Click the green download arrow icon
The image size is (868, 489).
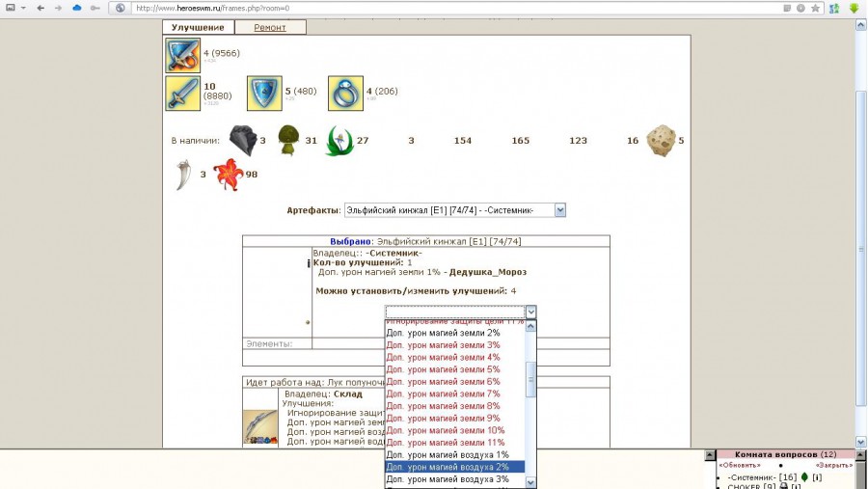[x=854, y=9]
